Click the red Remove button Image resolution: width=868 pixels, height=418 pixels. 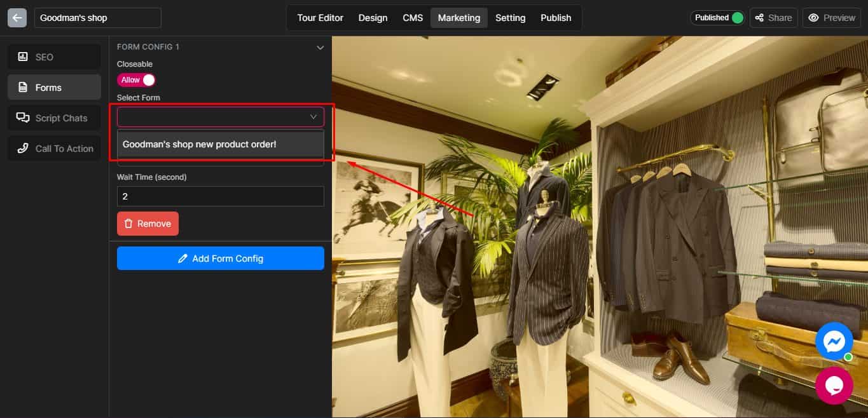pyautogui.click(x=148, y=224)
